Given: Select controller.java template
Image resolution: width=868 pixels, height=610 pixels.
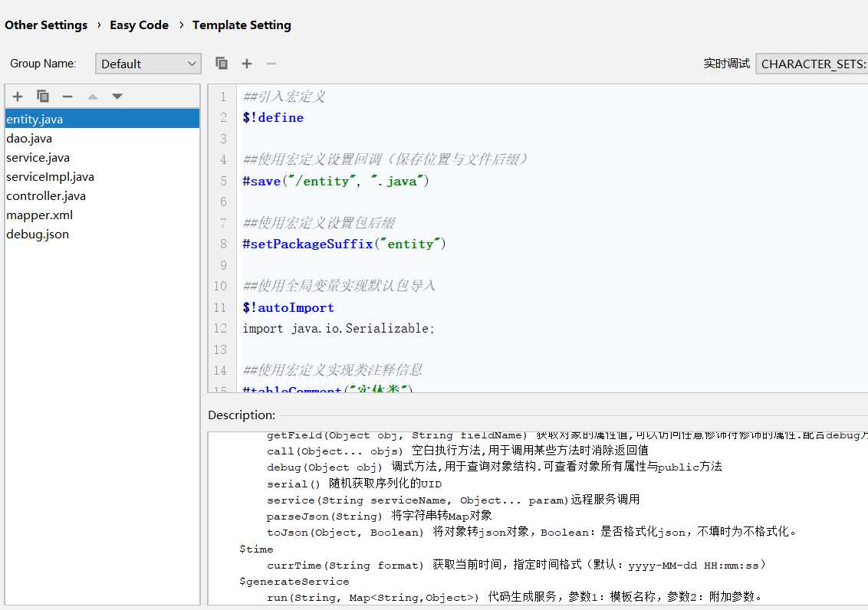Looking at the screenshot, I should pyautogui.click(x=103, y=195).
